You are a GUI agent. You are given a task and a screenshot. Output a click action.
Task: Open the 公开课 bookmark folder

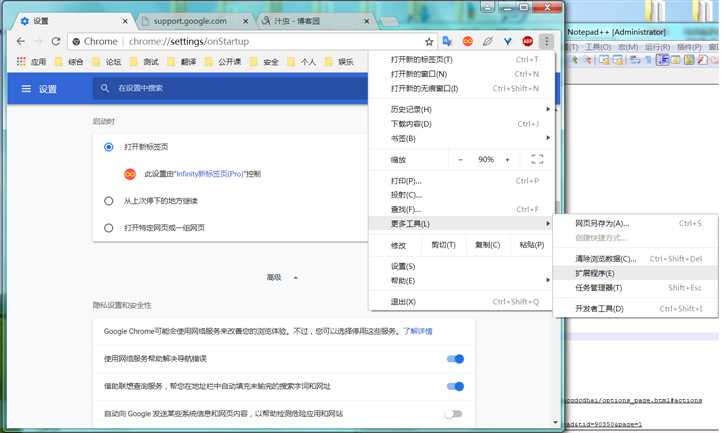223,62
